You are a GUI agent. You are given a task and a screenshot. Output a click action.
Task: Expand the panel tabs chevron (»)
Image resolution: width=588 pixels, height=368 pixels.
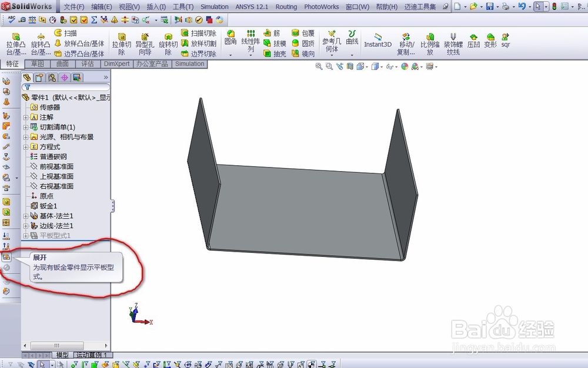point(106,77)
